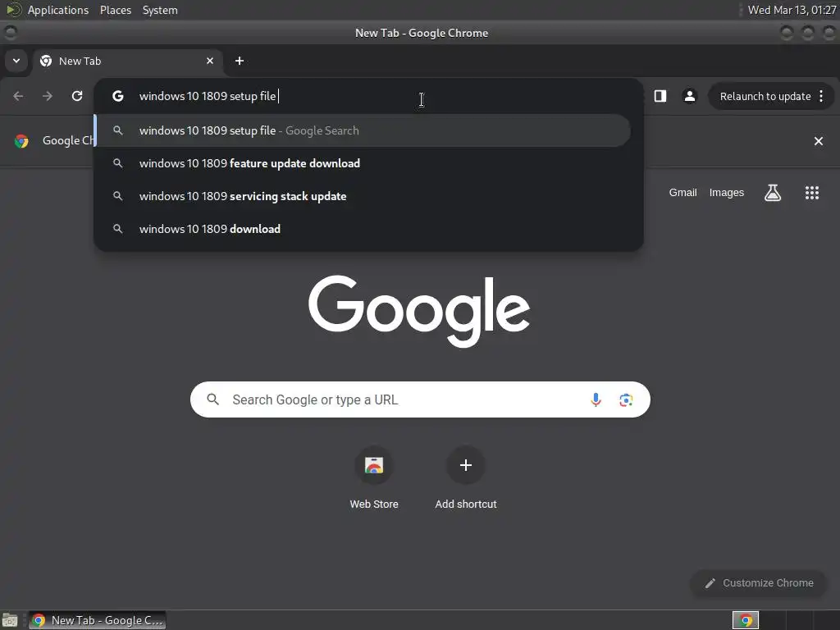This screenshot has width=840, height=630.
Task: Click the Google G icon in address bar
Action: point(118,96)
